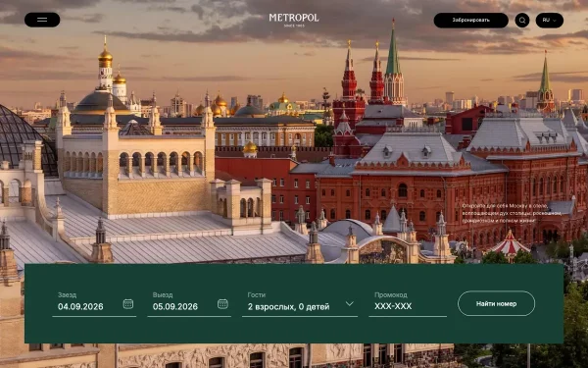Open the search magnifier icon

click(522, 21)
